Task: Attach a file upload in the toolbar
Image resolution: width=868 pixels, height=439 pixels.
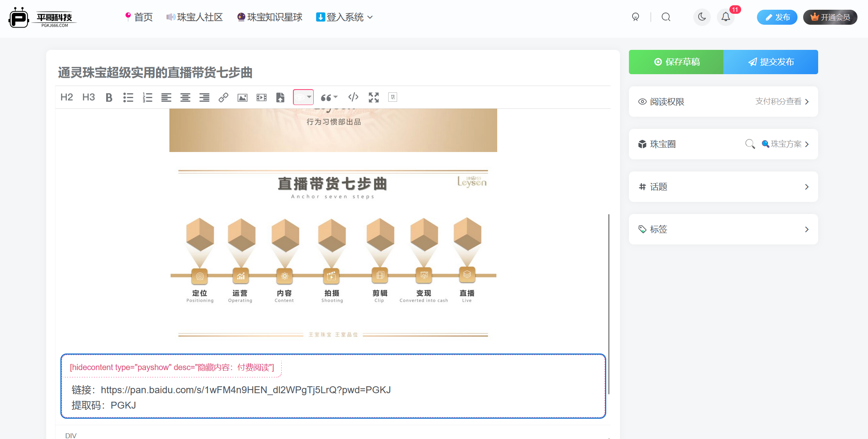Action: coord(280,97)
